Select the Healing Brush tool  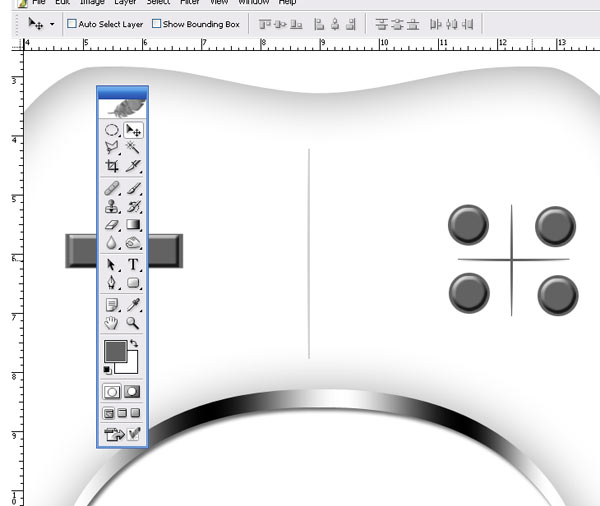pos(112,188)
